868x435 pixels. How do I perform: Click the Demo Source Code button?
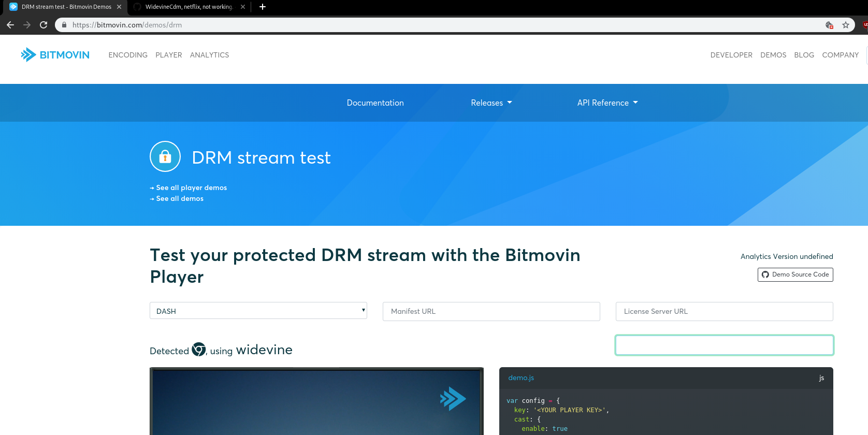tap(795, 274)
